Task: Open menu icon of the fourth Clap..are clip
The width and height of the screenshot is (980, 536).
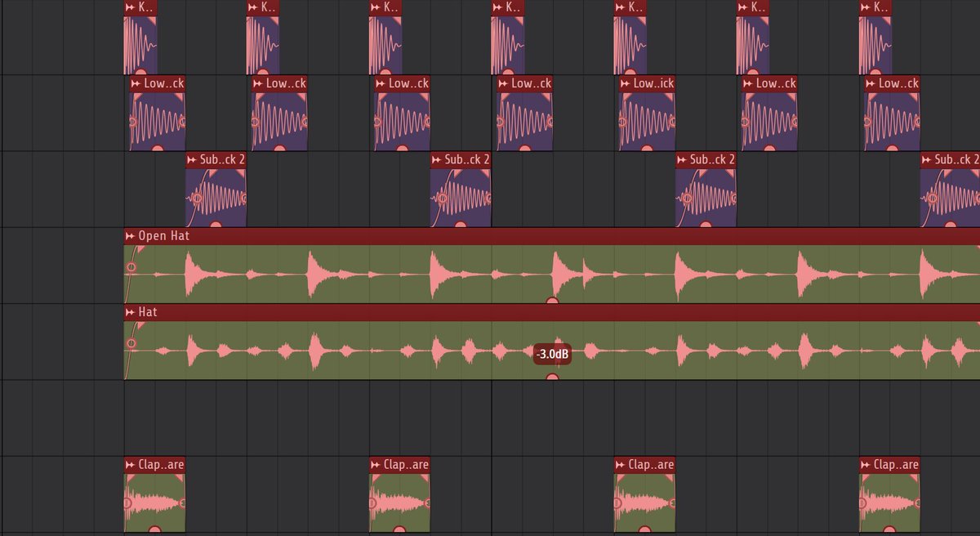Action: 866,465
